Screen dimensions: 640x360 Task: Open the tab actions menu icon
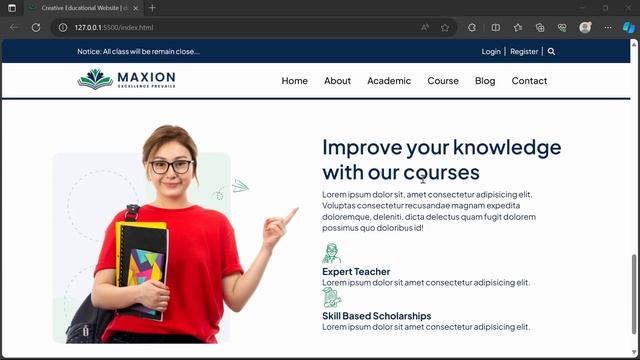(x=12, y=8)
